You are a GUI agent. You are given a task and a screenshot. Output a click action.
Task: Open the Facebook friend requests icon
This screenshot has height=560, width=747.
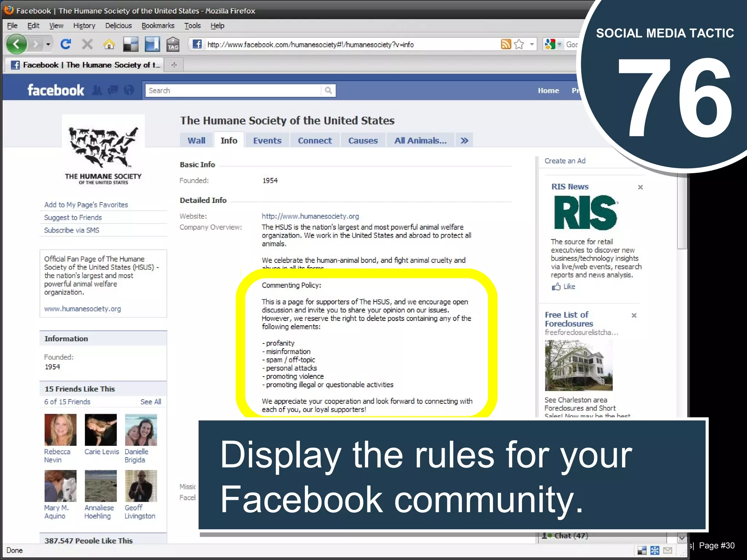[97, 90]
